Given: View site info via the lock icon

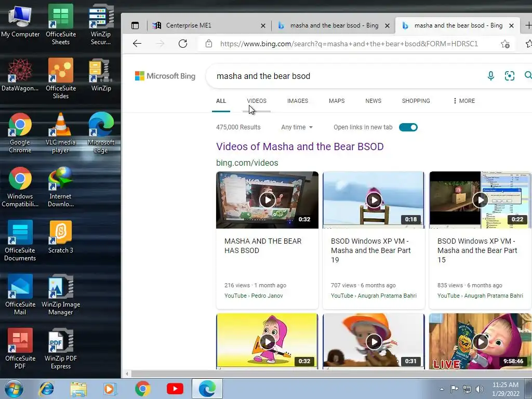Looking at the screenshot, I should (209, 44).
